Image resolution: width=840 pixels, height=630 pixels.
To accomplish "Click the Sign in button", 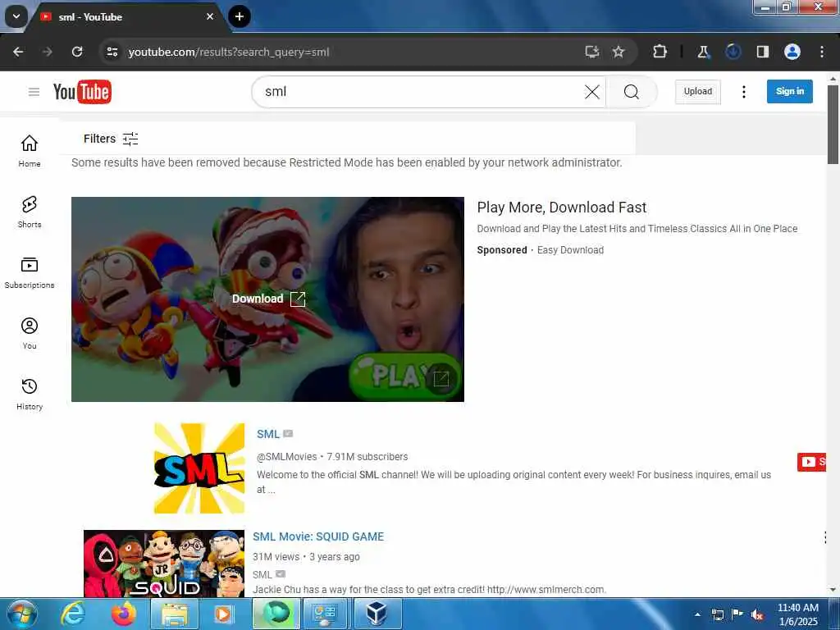I will (x=790, y=92).
